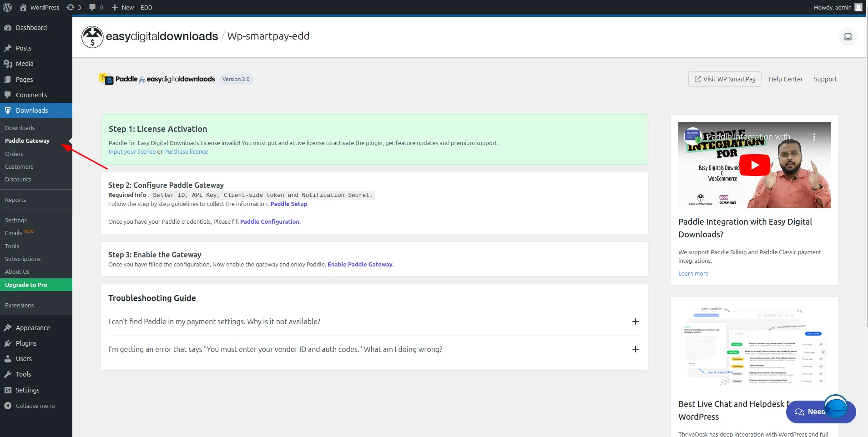Open the Posts menu
The height and width of the screenshot is (437, 868).
click(x=36, y=48)
